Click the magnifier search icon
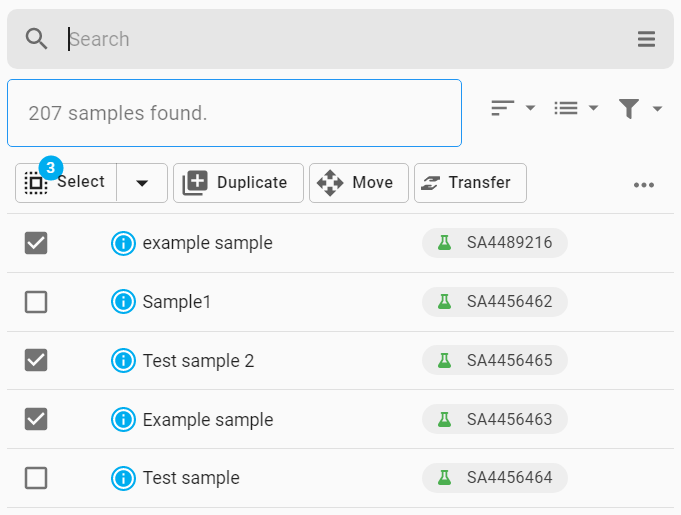This screenshot has height=515, width=681. [x=36, y=39]
